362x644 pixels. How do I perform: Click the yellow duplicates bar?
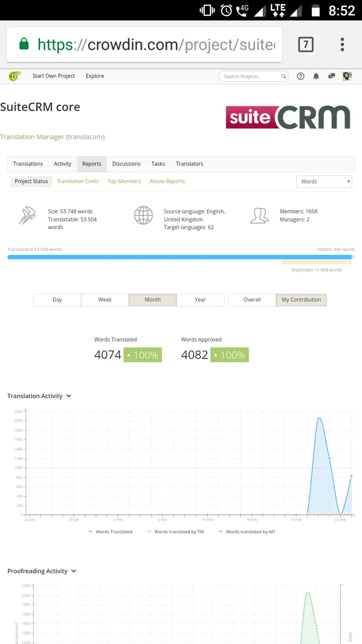(317, 262)
